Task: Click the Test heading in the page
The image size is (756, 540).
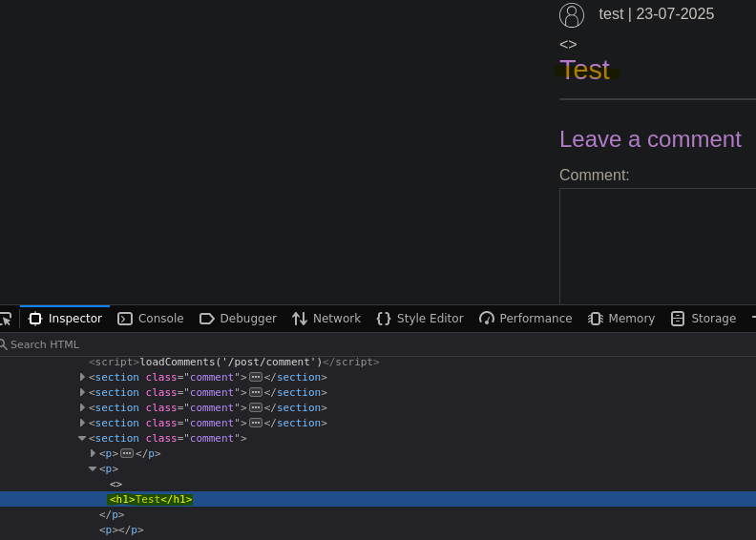Action: coord(584,71)
